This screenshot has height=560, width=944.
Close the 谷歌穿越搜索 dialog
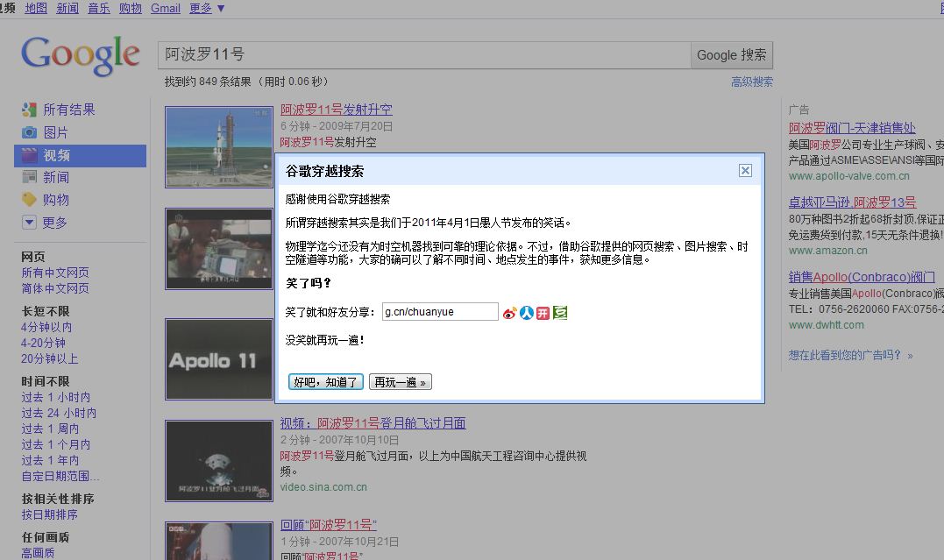pyautogui.click(x=745, y=171)
